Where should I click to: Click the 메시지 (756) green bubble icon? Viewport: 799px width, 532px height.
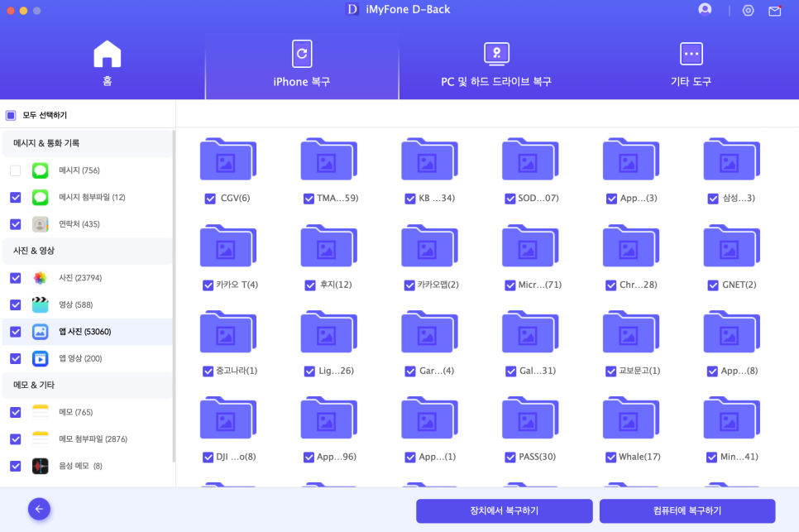point(41,170)
